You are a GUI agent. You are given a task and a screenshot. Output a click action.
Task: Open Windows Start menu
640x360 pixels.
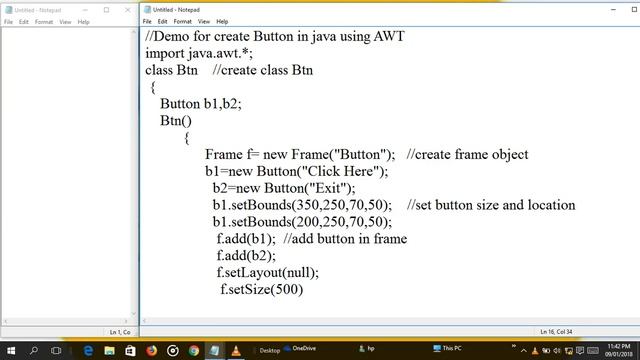pos(11,351)
